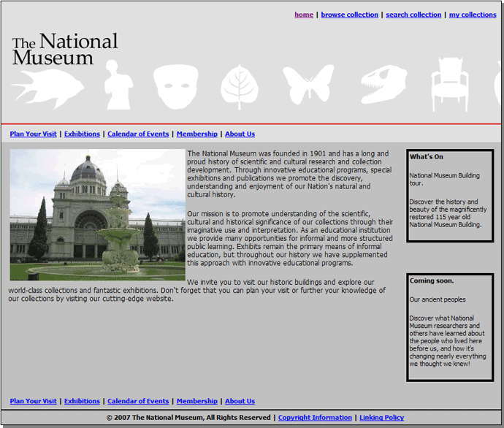Open About Us in bottom menu
This screenshot has width=504, height=428.
pyautogui.click(x=240, y=401)
